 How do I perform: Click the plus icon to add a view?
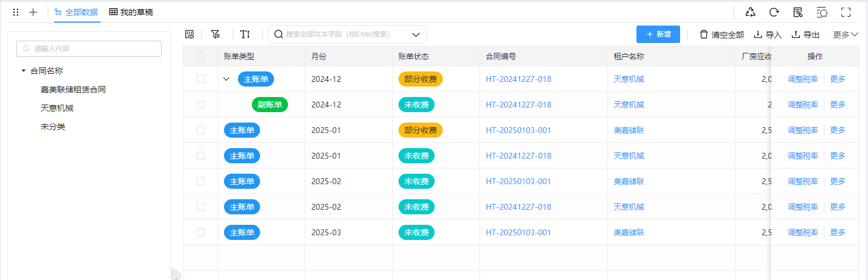tap(33, 12)
